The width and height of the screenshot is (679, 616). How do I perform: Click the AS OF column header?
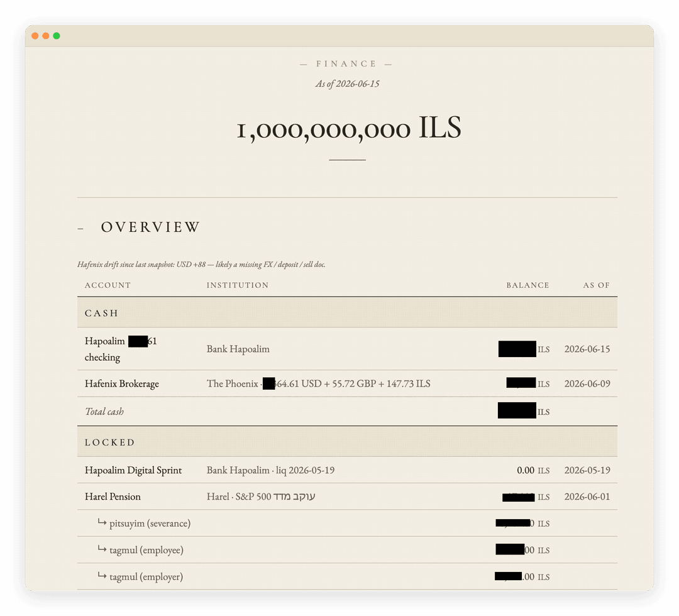click(x=596, y=285)
